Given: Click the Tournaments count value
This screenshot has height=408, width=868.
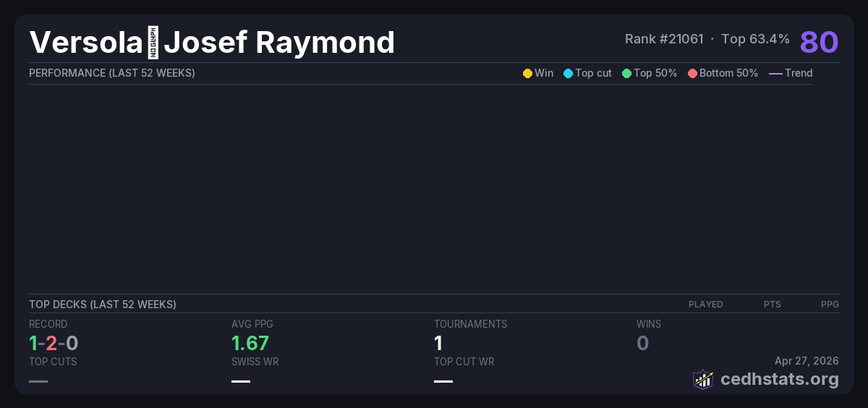Looking at the screenshot, I should pyautogui.click(x=438, y=343).
